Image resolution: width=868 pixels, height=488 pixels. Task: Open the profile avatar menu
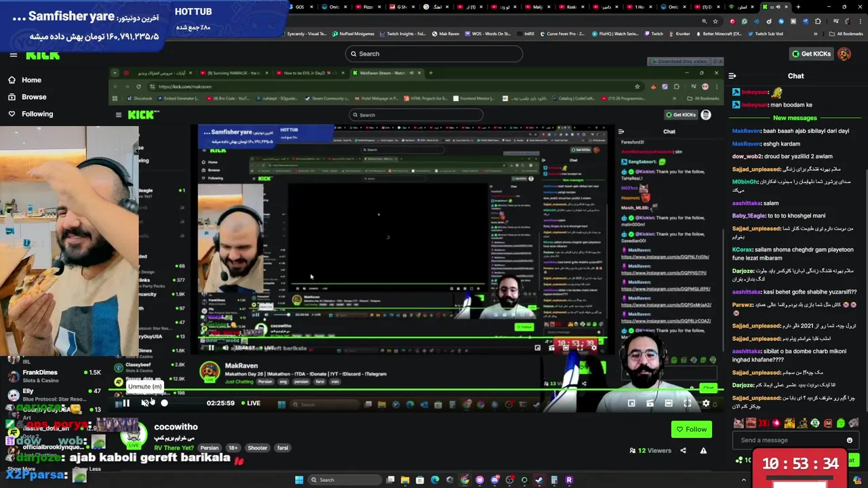click(x=844, y=54)
